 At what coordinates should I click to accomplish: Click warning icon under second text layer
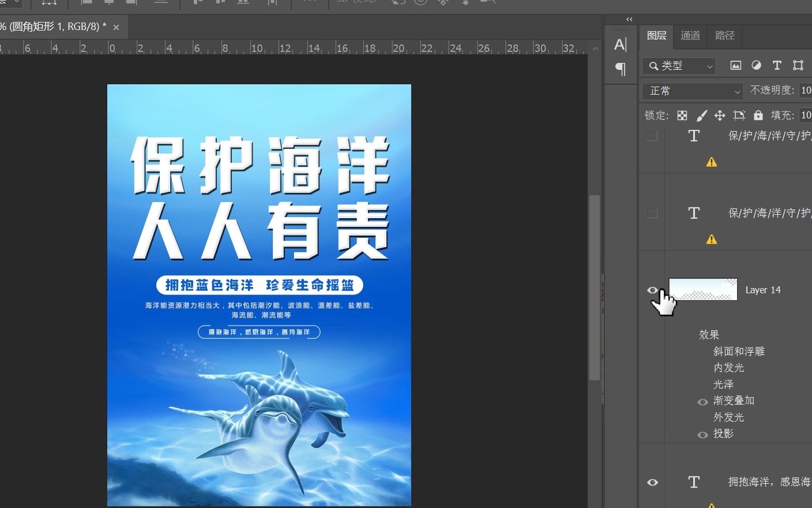pos(712,239)
